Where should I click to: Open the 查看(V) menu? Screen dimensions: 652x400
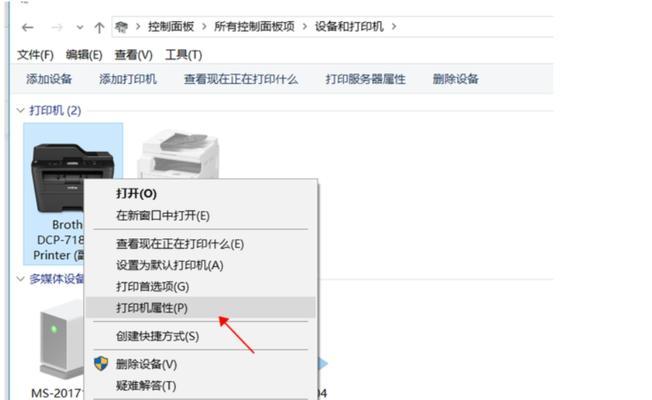133,55
